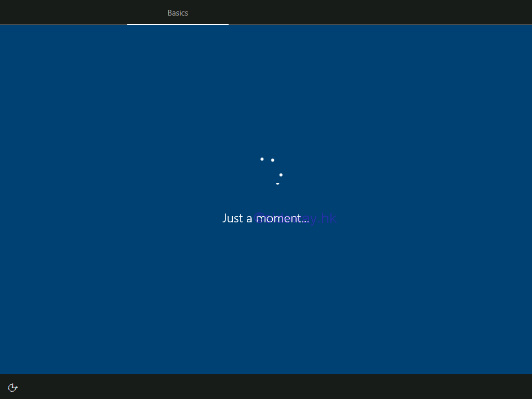Image resolution: width=532 pixels, height=399 pixels.
Task: Click empty top bar left of Basics
Action: pyautogui.click(x=62, y=12)
